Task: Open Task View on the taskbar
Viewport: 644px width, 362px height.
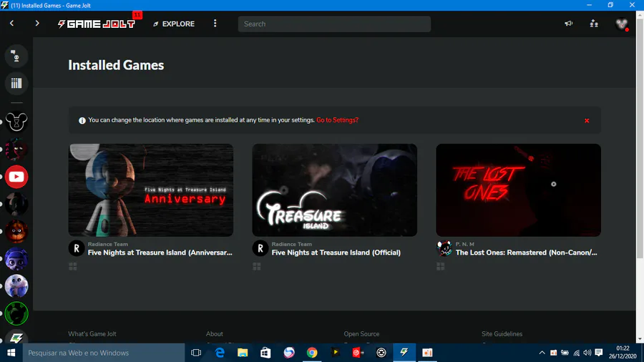Action: [196, 353]
